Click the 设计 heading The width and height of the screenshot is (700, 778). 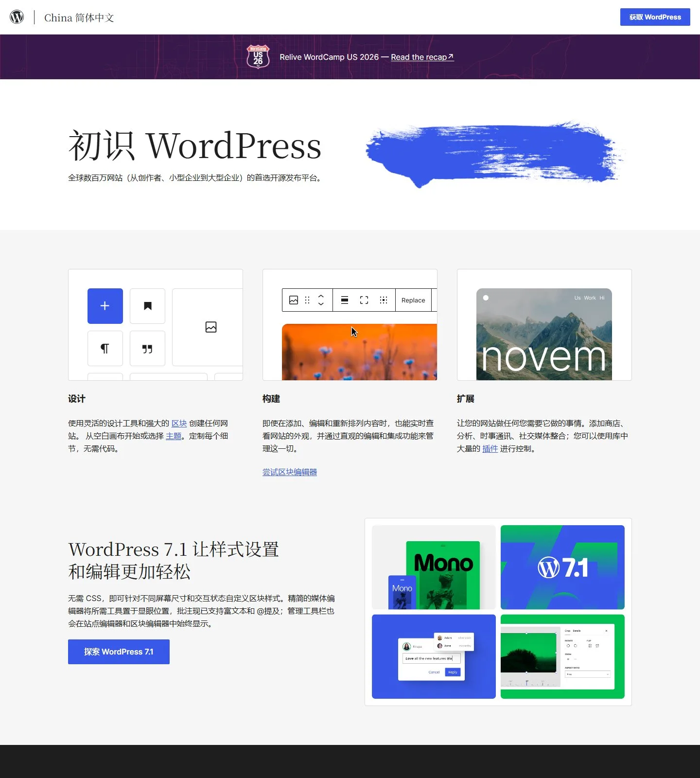(77, 399)
